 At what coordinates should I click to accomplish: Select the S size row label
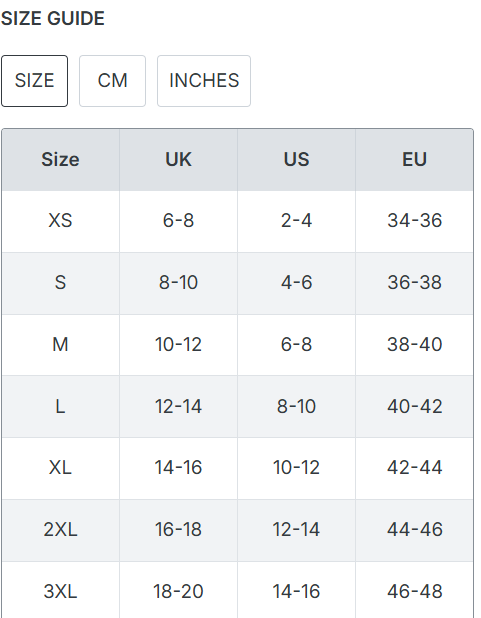pos(60,283)
